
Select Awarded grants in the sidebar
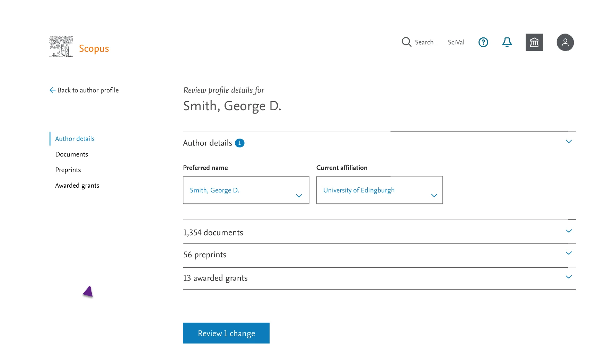point(77,185)
